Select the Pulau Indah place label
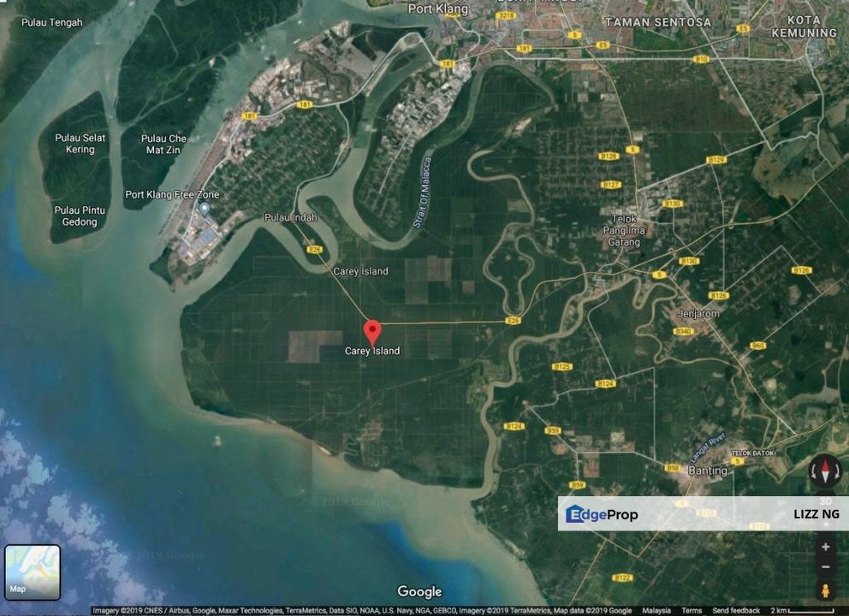 click(290, 217)
